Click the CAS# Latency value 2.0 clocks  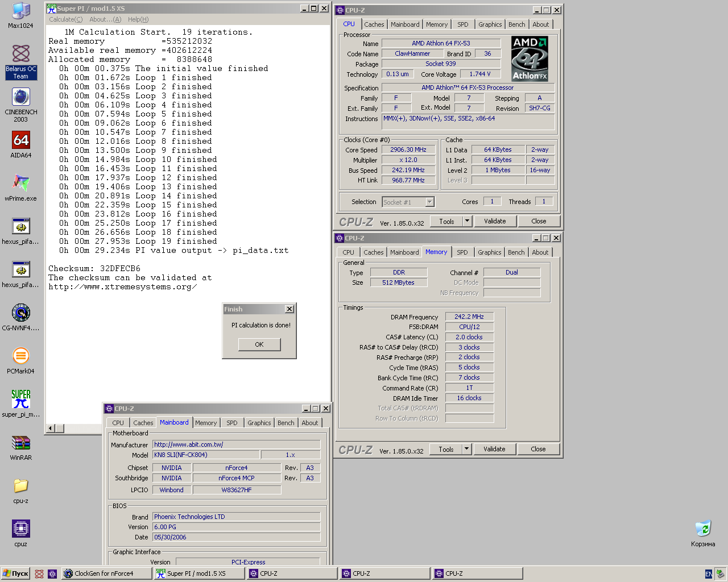tap(469, 337)
